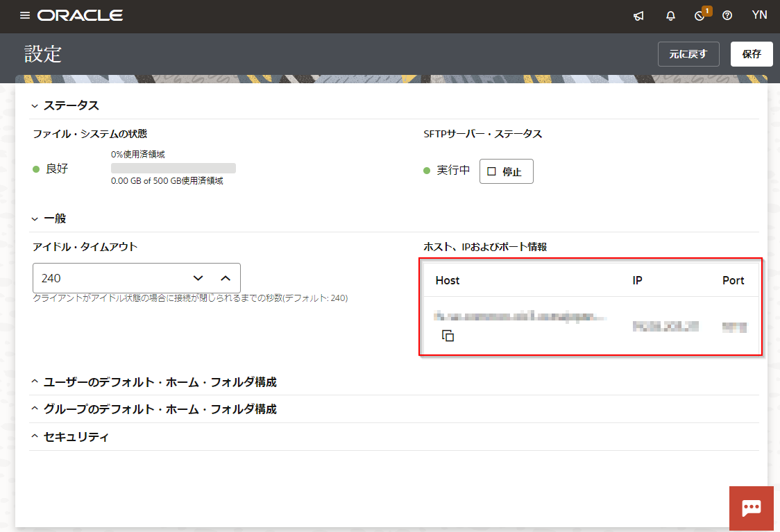The width and height of the screenshot is (780, 532).
Task: Stop the SFTP server
Action: (506, 171)
